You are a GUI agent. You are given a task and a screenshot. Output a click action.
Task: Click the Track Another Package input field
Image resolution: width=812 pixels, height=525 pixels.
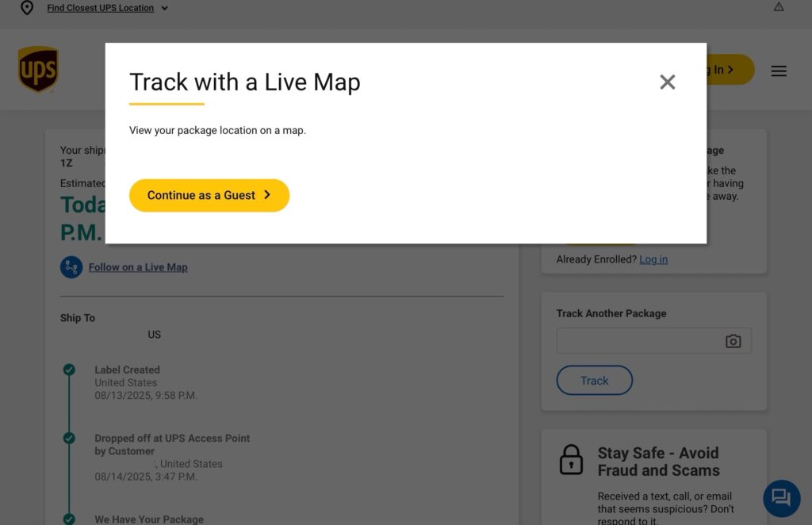(x=653, y=341)
